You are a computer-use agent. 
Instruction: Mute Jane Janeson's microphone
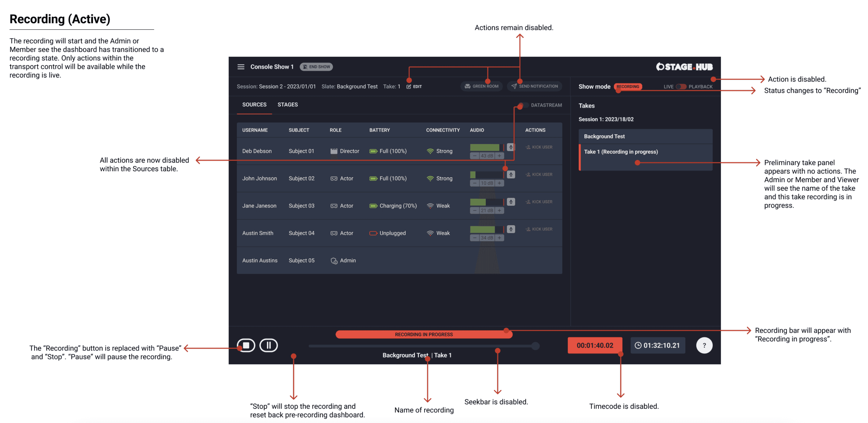pos(511,202)
